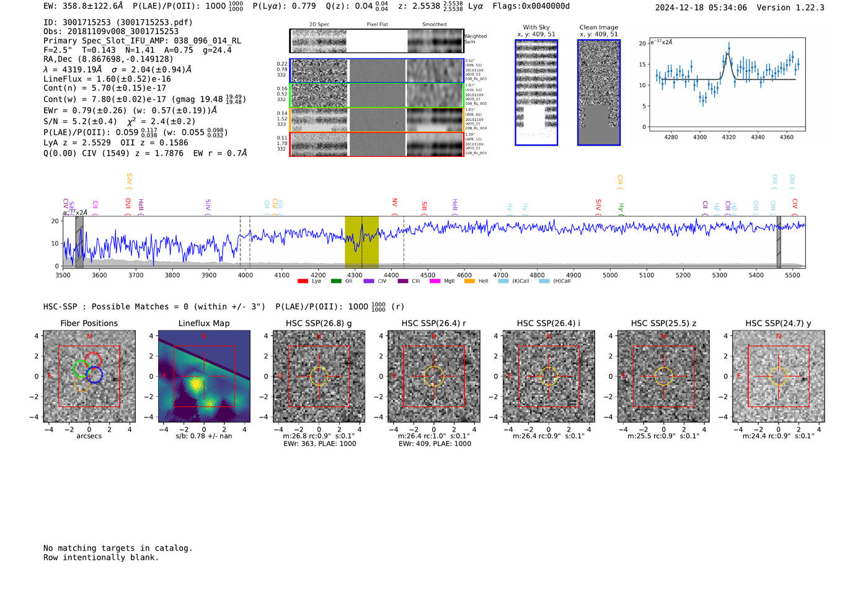Viewport: 868px width, 591px height.
Task: Click the gray hatched band near 5460 Å
Action: 779,242
